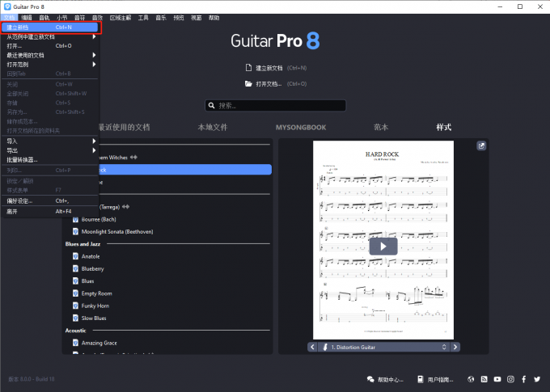Screen dimensions: 550x392
Task: Open preview in external window icon
Action: (481, 146)
